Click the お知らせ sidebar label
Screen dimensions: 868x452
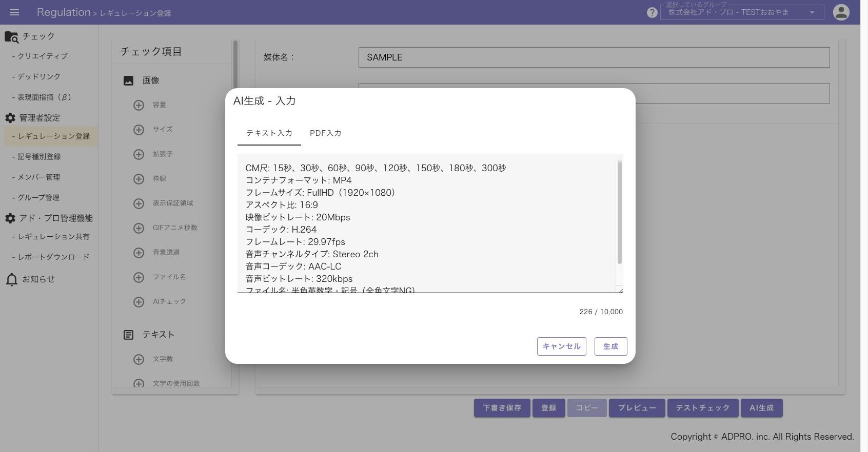(x=38, y=279)
